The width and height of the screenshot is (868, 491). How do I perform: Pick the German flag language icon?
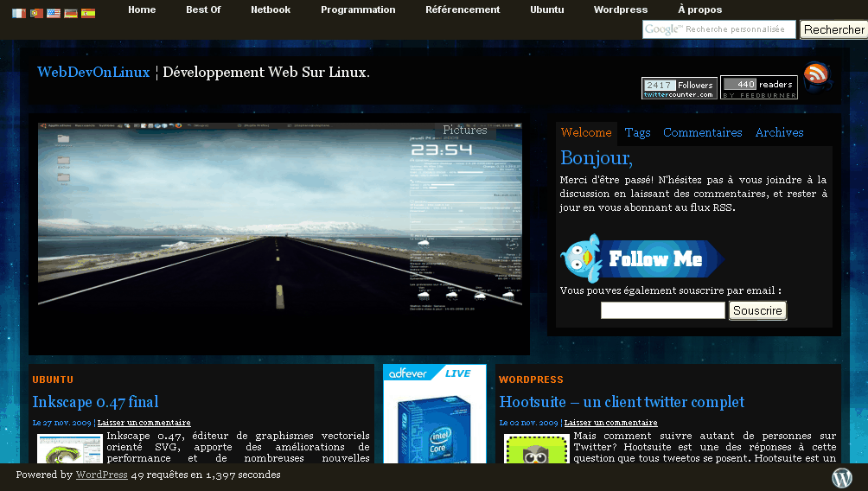point(71,13)
